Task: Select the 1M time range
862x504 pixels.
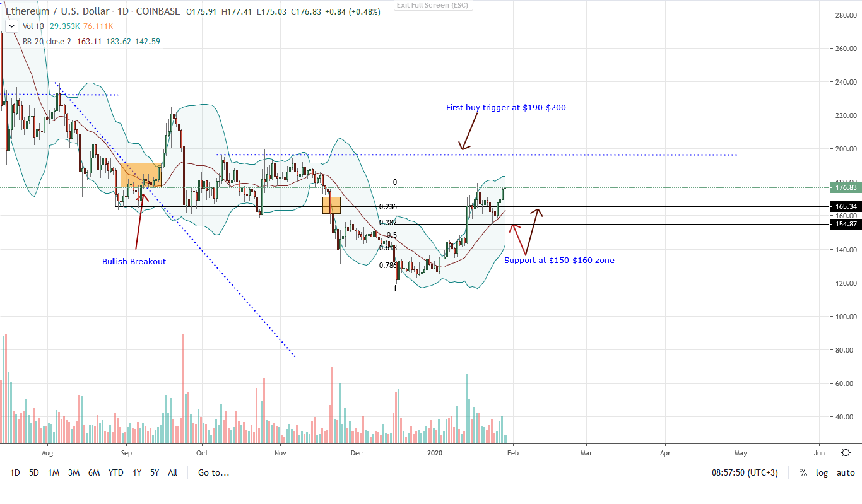Action: click(54, 472)
